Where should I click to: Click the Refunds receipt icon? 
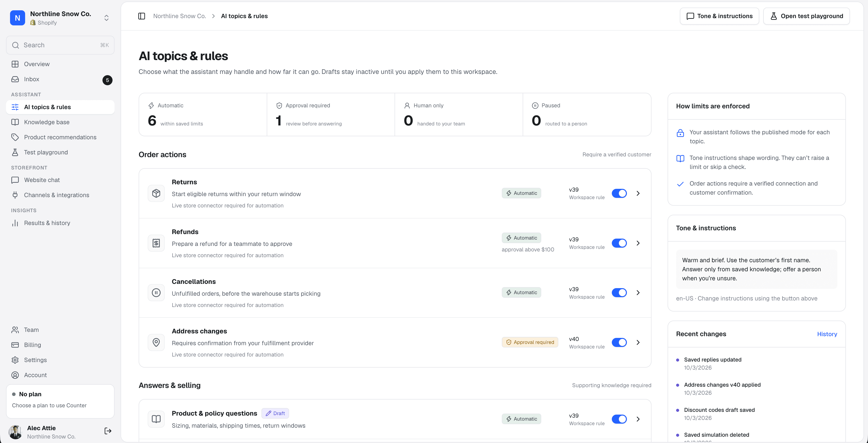[x=156, y=243]
